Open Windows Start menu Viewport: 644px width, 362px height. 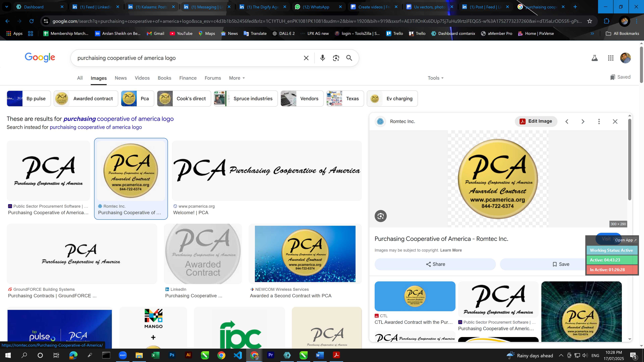8,355
